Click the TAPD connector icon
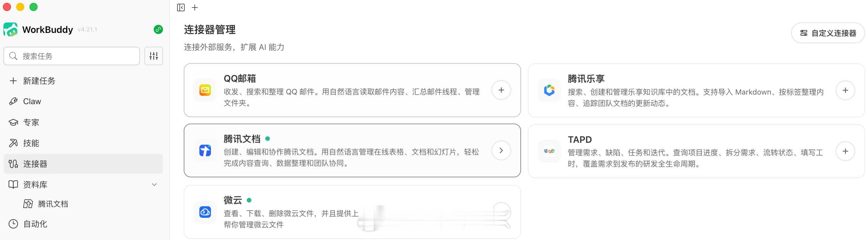Image resolution: width=868 pixels, height=240 pixels. [x=549, y=151]
